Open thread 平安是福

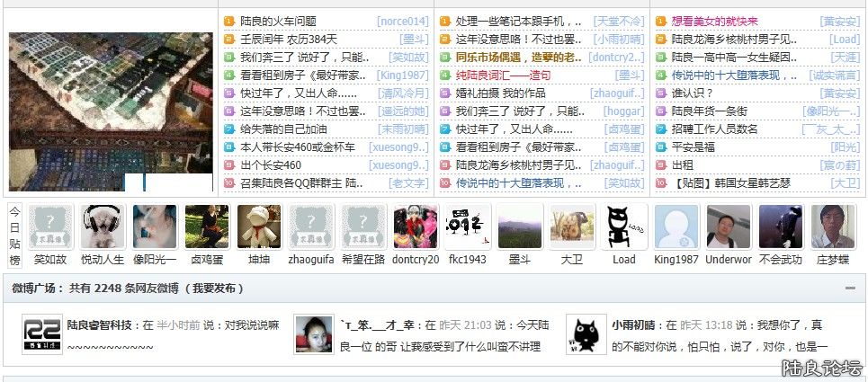tap(693, 147)
